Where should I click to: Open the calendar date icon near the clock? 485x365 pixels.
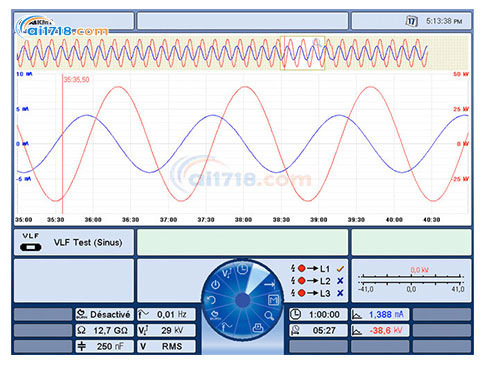coord(411,21)
